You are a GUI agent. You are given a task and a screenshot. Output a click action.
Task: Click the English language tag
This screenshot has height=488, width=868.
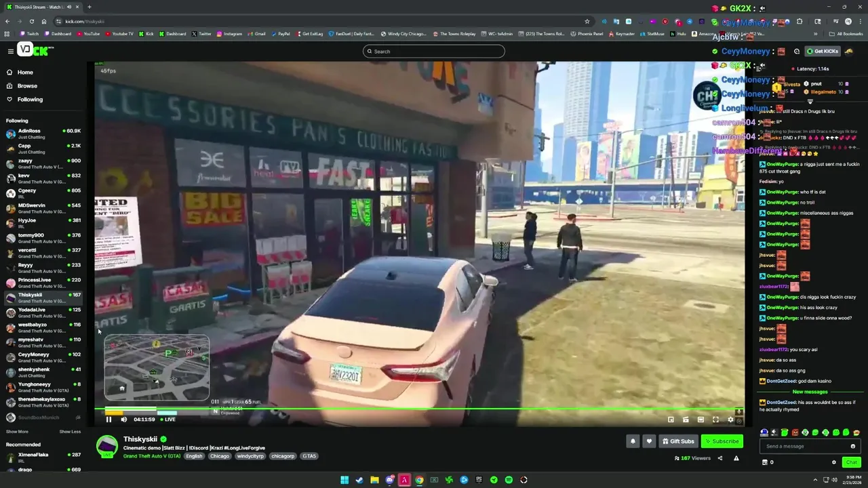195,456
